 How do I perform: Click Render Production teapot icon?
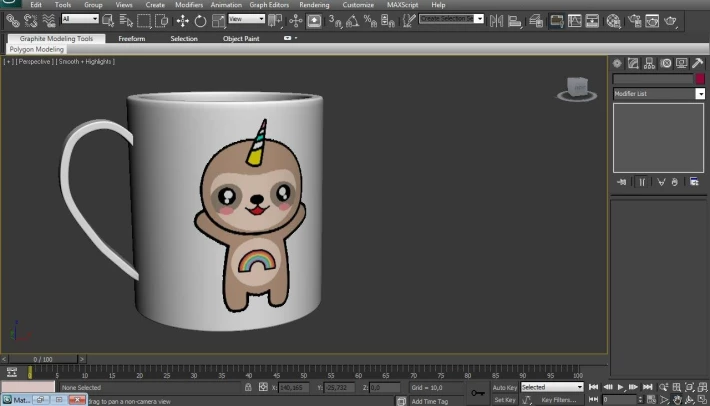point(670,21)
